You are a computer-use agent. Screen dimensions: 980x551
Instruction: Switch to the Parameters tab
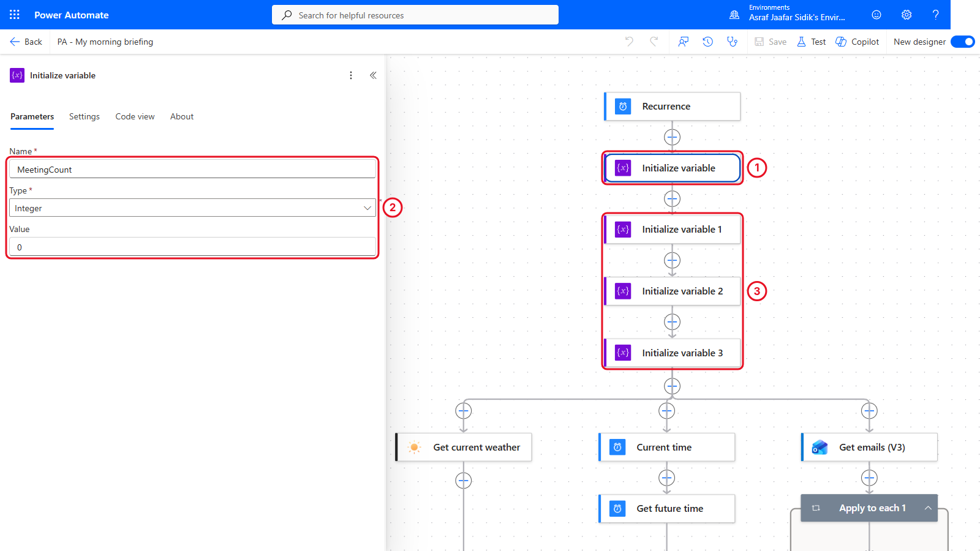[x=32, y=116]
